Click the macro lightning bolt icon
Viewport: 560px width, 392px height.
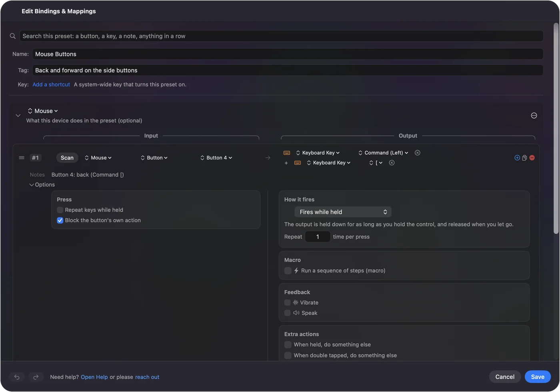[x=296, y=271]
